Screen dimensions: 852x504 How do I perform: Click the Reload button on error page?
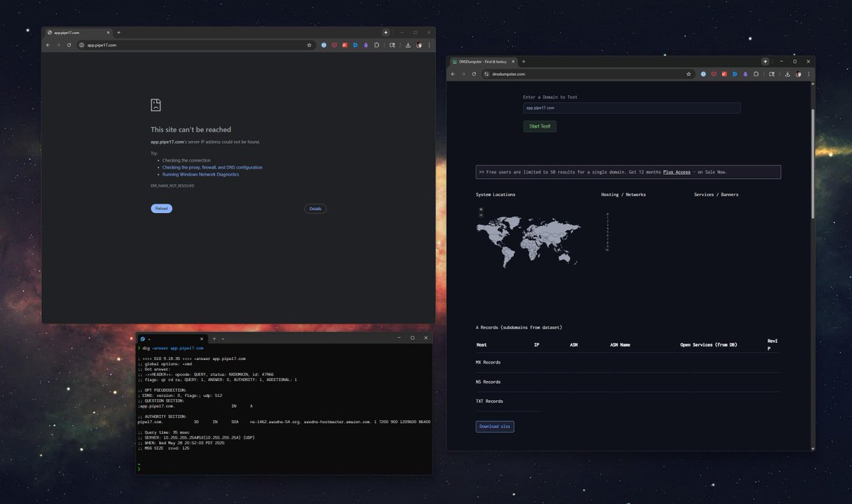pyautogui.click(x=161, y=209)
